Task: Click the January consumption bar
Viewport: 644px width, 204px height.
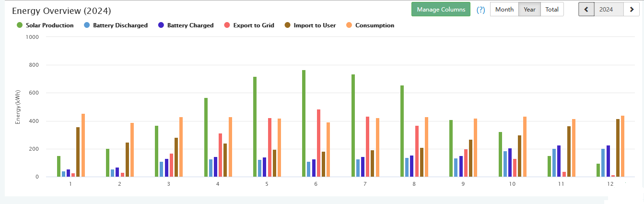Action: coord(83,145)
